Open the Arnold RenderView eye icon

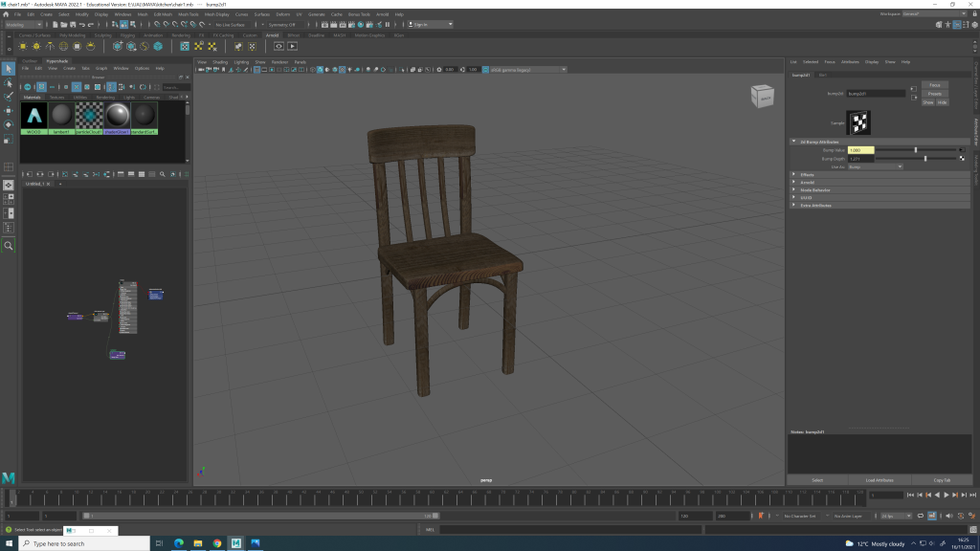click(278, 46)
